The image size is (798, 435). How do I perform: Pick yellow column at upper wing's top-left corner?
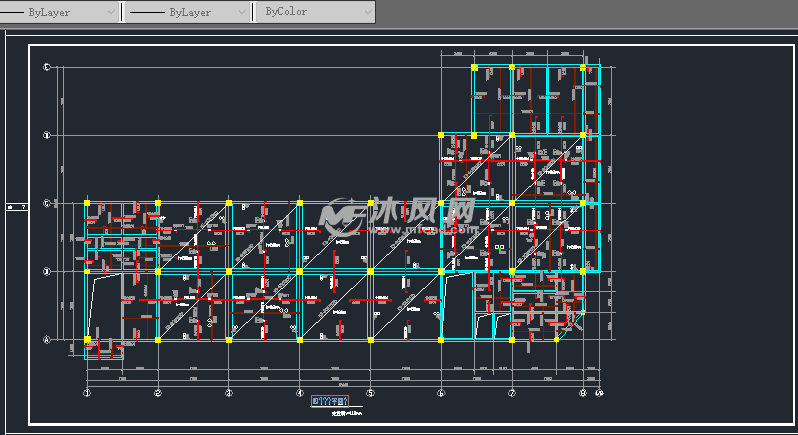tap(475, 68)
